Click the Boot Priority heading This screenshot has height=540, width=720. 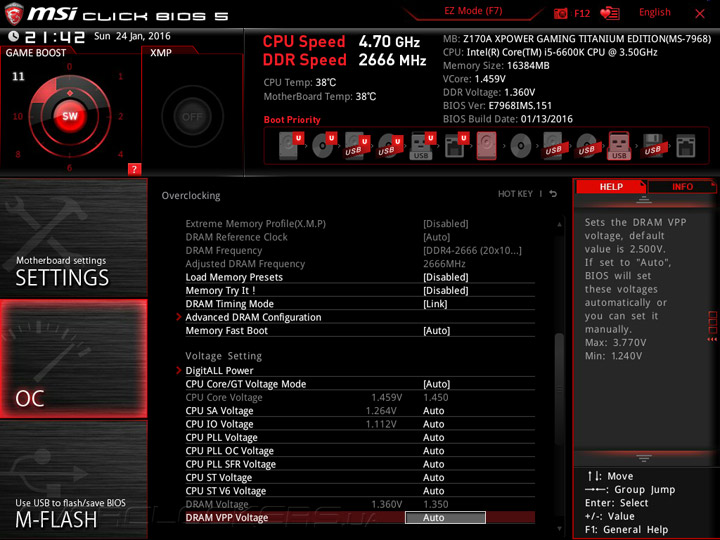292,120
